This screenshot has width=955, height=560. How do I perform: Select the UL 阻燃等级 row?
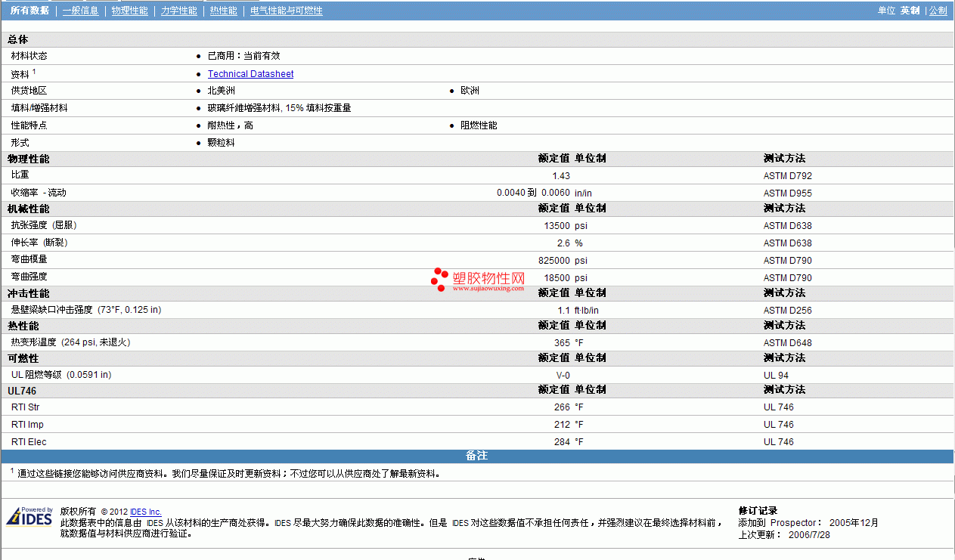click(x=477, y=375)
